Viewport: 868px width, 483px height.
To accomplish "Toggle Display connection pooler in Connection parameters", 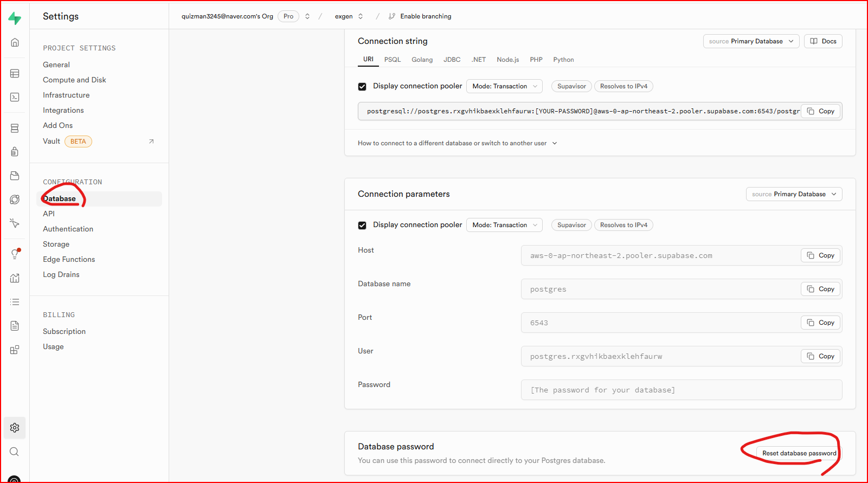I will tap(362, 225).
